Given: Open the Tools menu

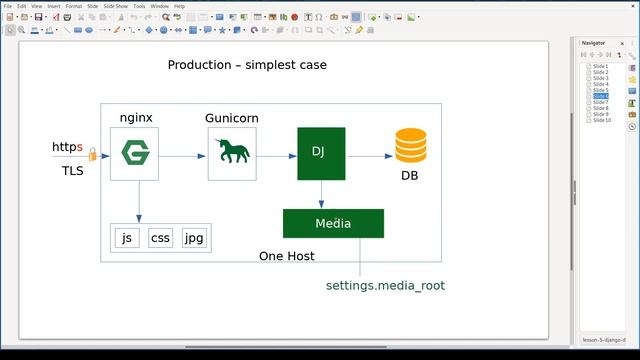Looking at the screenshot, I should point(139,6).
